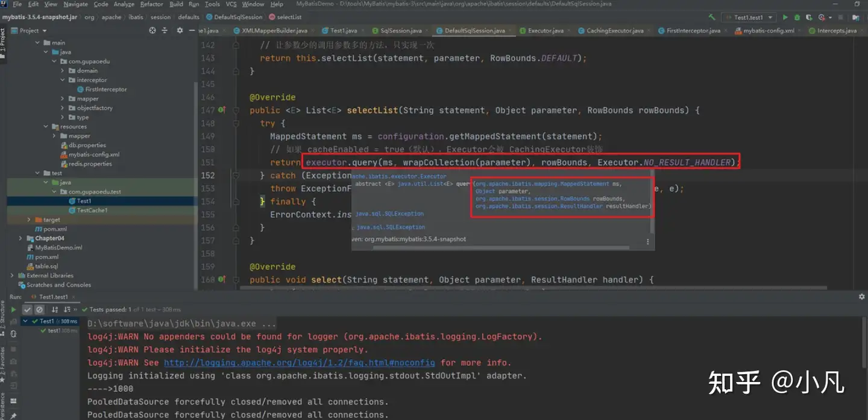
Task: Click line 152 in the editor gutter
Action: [208, 176]
